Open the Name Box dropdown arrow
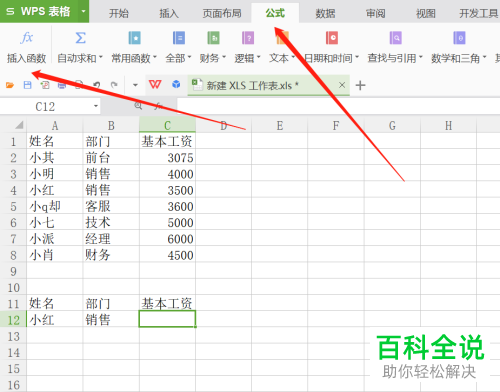500x392 pixels. (96, 106)
